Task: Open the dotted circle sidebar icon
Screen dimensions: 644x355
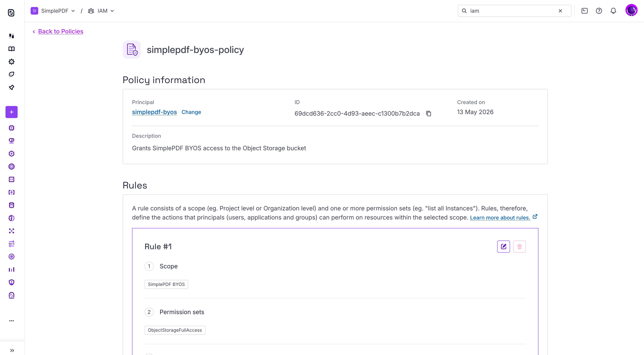Action: point(12,256)
